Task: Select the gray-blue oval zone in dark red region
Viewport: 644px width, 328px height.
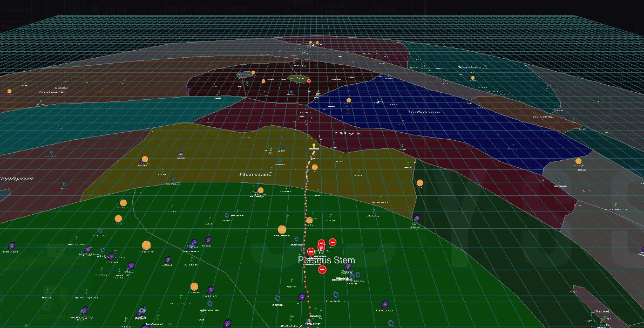Action: 245,75
